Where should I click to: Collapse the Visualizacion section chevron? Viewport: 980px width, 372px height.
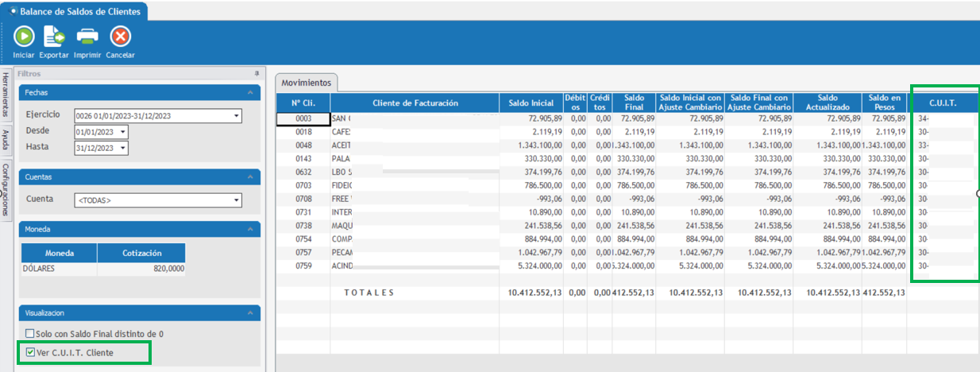click(x=252, y=313)
